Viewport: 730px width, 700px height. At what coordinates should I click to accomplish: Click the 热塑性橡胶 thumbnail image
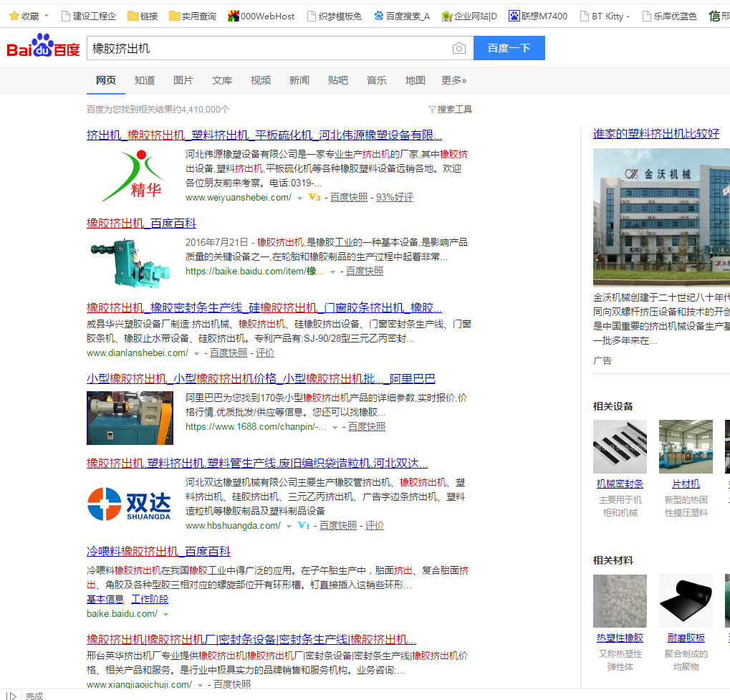pos(620,601)
